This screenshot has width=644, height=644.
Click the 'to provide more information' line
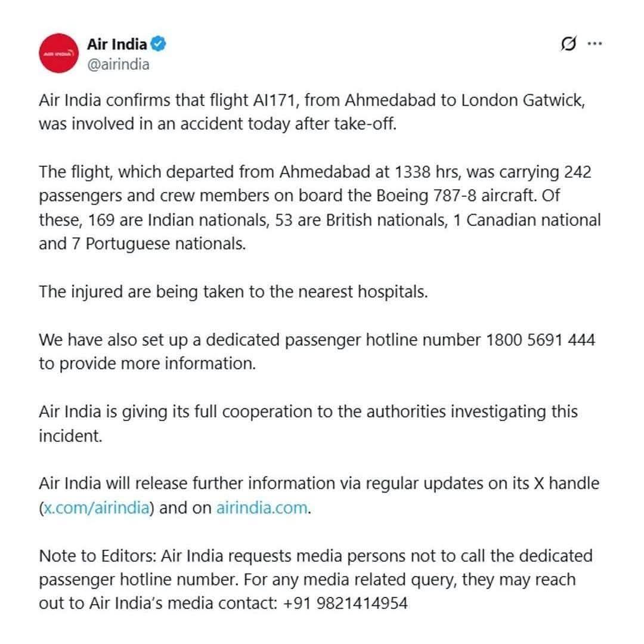pyautogui.click(x=147, y=364)
